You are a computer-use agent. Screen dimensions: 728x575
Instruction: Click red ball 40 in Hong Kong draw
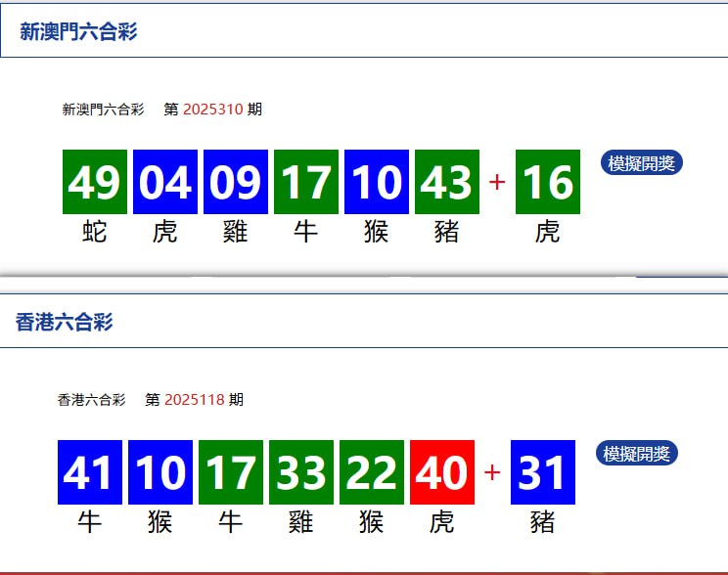442,472
